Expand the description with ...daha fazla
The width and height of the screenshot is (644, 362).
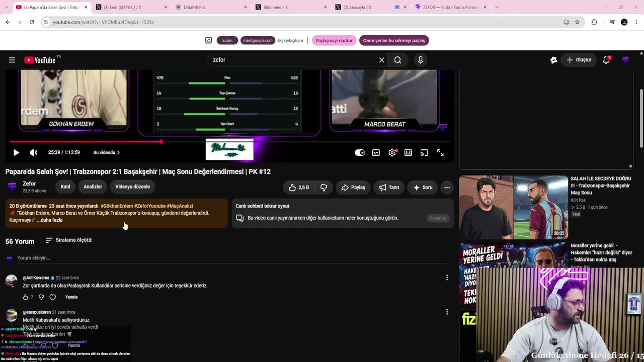(x=50, y=220)
